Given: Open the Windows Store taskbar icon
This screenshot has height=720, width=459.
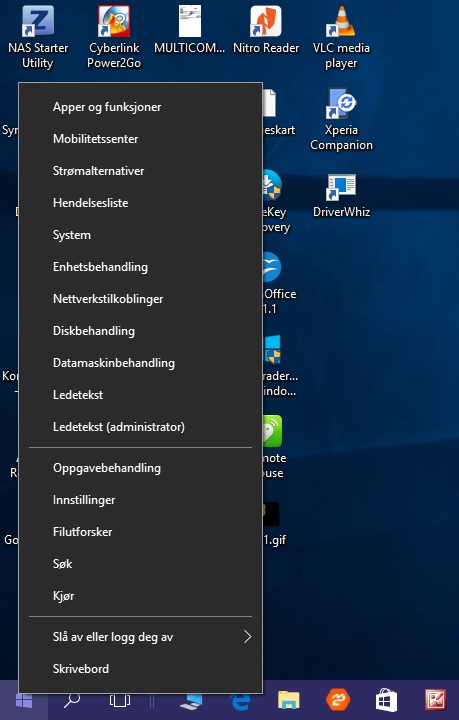Looking at the screenshot, I should click(x=386, y=701).
